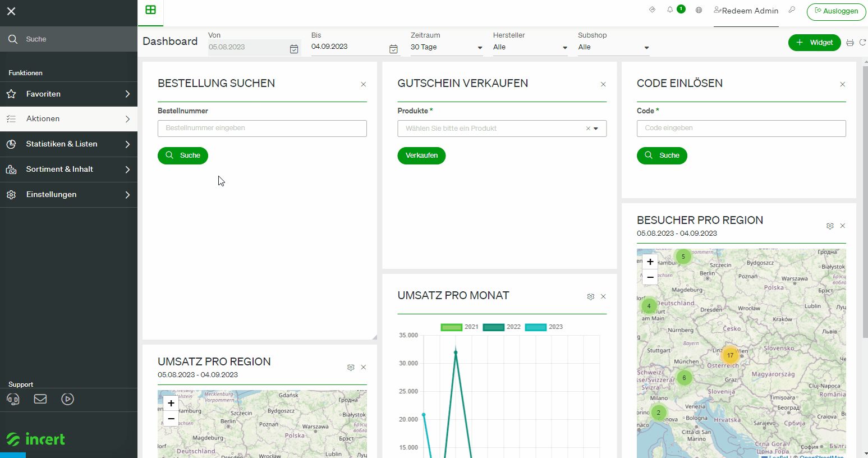
Task: Click Einstellungen chevron arrow
Action: pyautogui.click(x=127, y=195)
